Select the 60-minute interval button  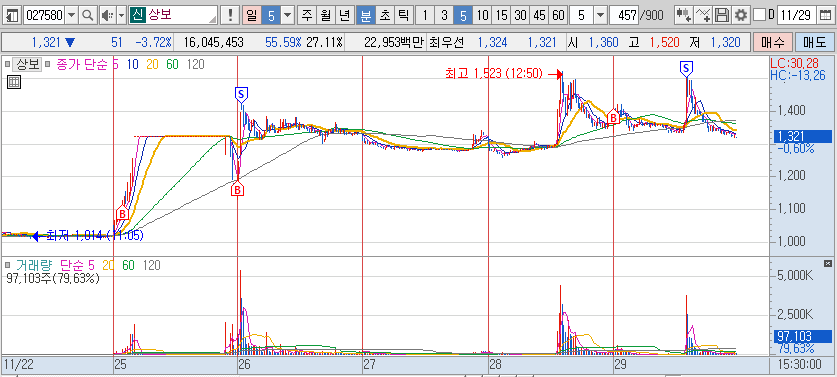coord(558,15)
